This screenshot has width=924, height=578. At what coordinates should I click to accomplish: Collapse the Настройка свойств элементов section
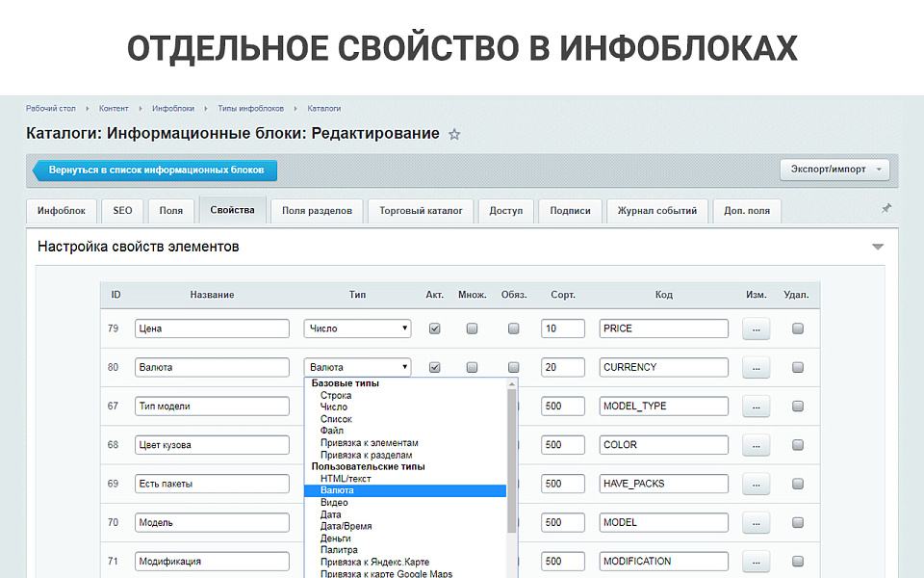(x=876, y=246)
